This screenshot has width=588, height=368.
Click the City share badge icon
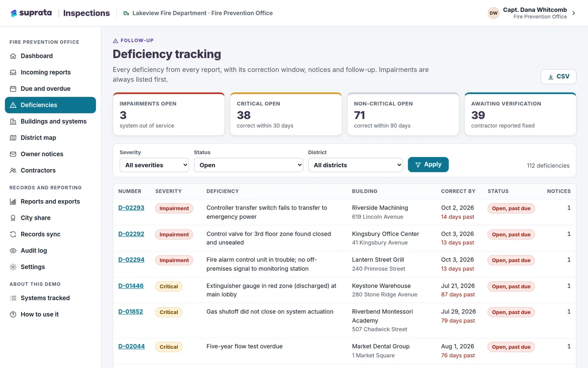pyautogui.click(x=13, y=218)
